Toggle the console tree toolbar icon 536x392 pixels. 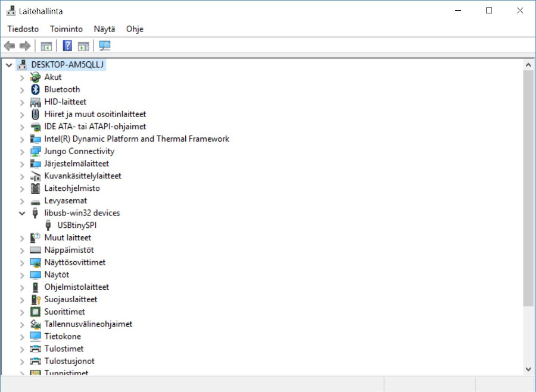(x=46, y=46)
